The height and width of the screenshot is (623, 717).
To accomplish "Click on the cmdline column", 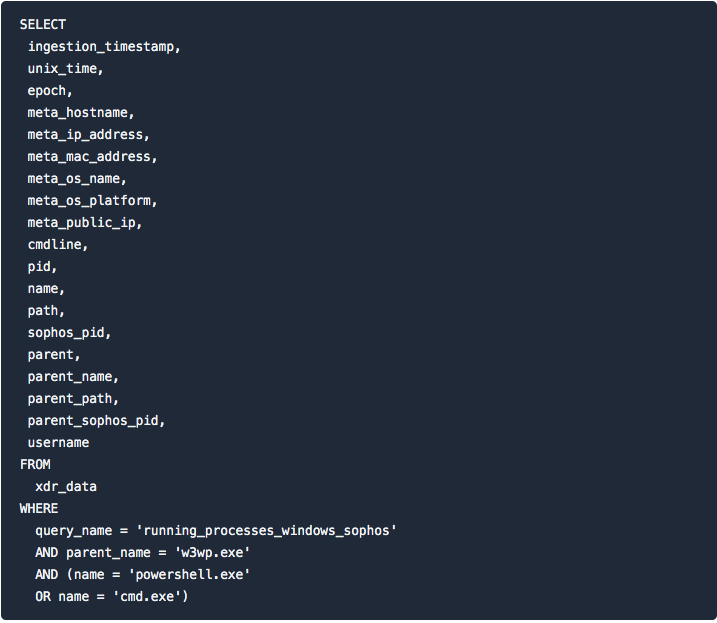I will [58, 245].
